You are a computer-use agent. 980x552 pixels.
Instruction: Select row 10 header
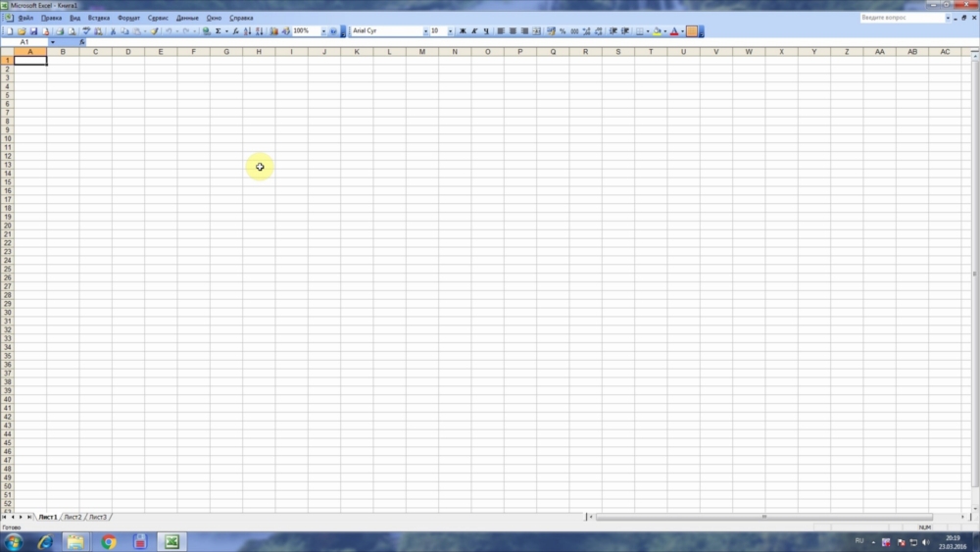pos(7,139)
